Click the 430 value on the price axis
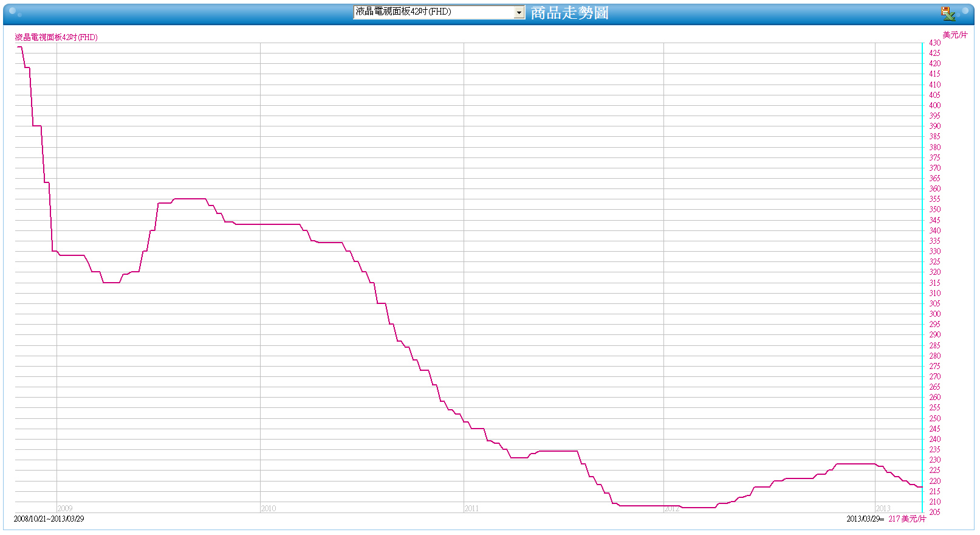Screen dimensions: 980x535 pos(934,43)
